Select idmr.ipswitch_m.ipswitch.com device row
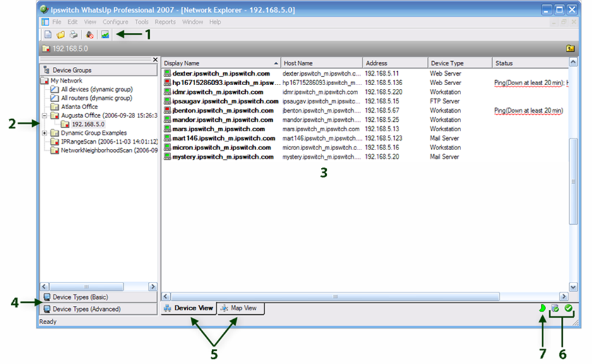Screen dimensions: 593x364 (x=218, y=91)
